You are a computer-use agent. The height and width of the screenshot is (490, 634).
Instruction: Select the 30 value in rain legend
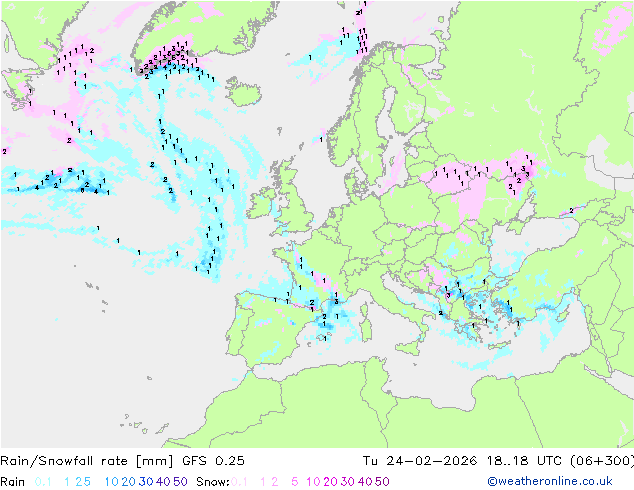coord(146,482)
